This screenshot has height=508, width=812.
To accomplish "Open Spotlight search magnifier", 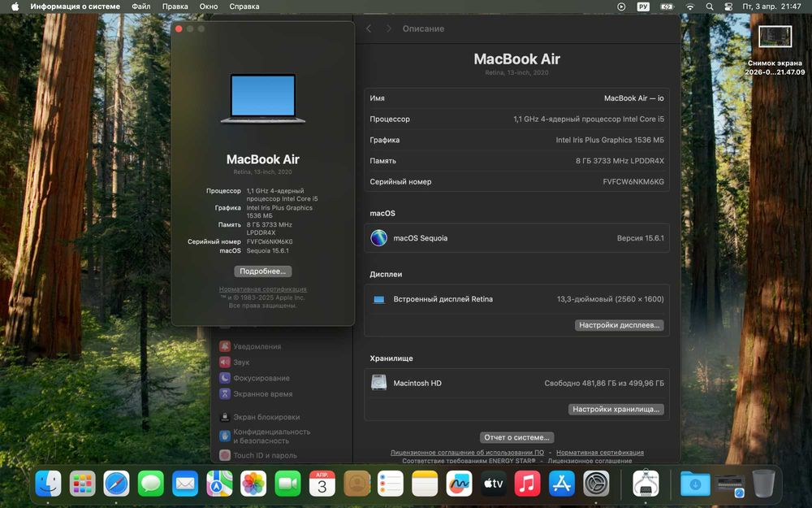I will coord(710,7).
